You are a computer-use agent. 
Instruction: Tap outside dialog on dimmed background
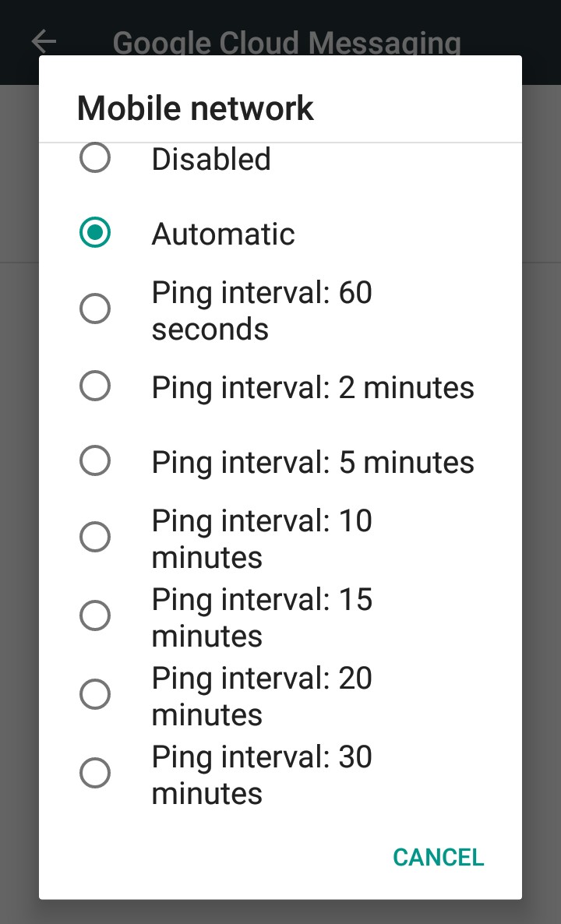pyautogui.click(x=19, y=467)
